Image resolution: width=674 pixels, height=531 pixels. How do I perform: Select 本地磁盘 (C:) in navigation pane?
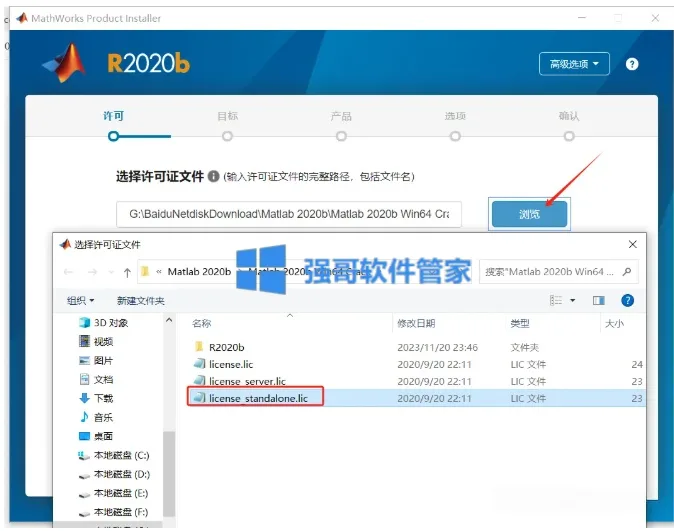(x=113, y=455)
